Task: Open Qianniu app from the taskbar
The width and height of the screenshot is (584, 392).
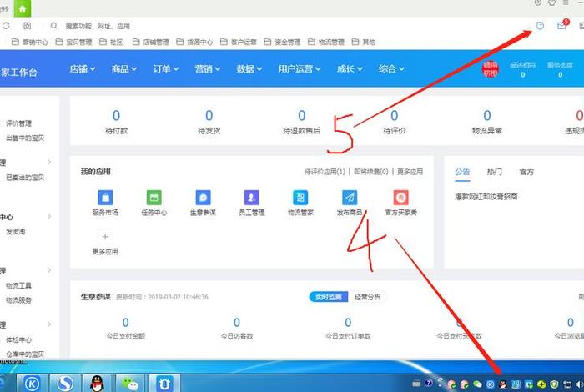Action: coord(164,383)
